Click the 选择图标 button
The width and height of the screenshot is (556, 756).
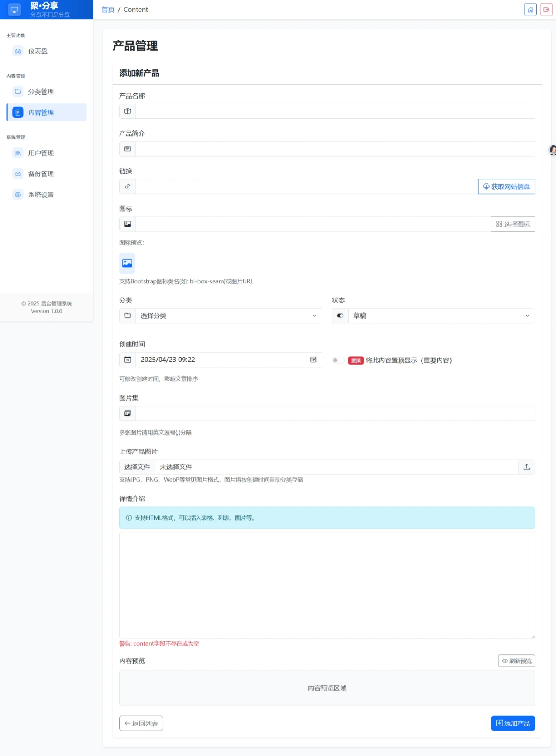[512, 224]
